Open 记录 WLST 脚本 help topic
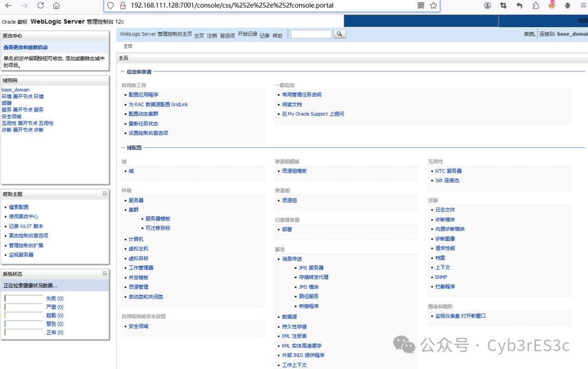Screen dimensions: 588x369 (26, 226)
